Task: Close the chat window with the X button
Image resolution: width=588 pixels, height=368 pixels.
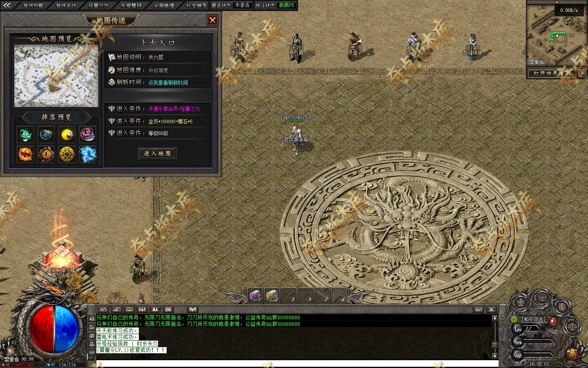Action: [x=492, y=310]
